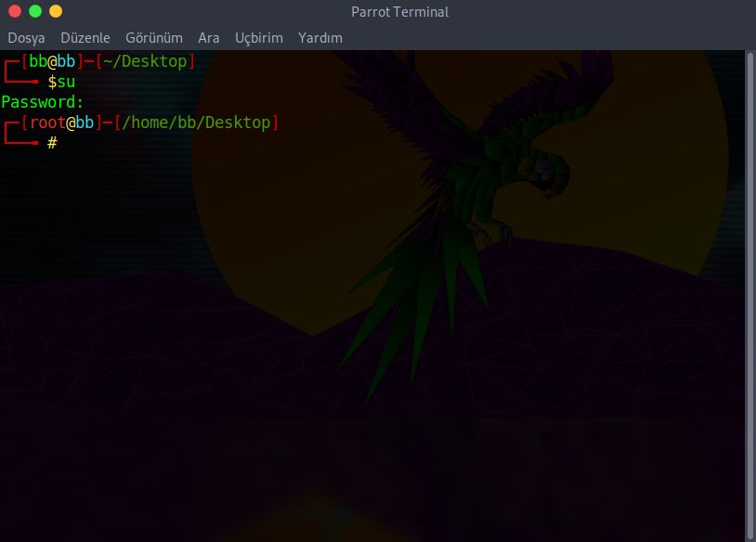The image size is (756, 542).
Task: Open the Dosya menu
Action: [x=26, y=38]
